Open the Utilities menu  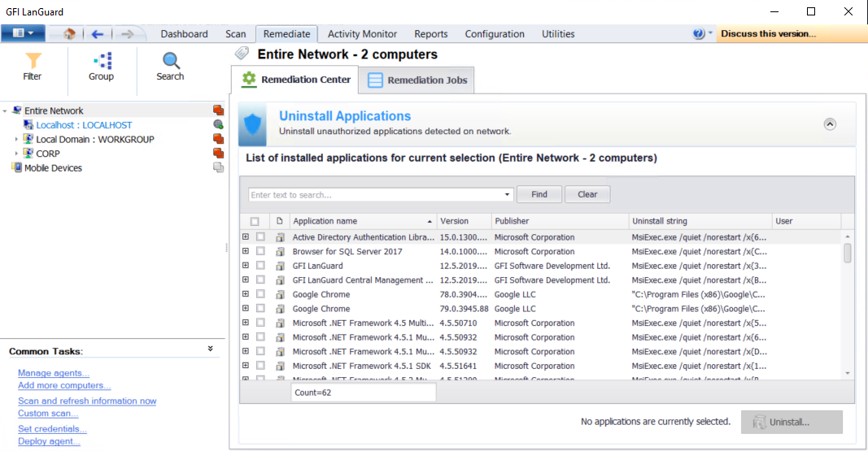[558, 33]
